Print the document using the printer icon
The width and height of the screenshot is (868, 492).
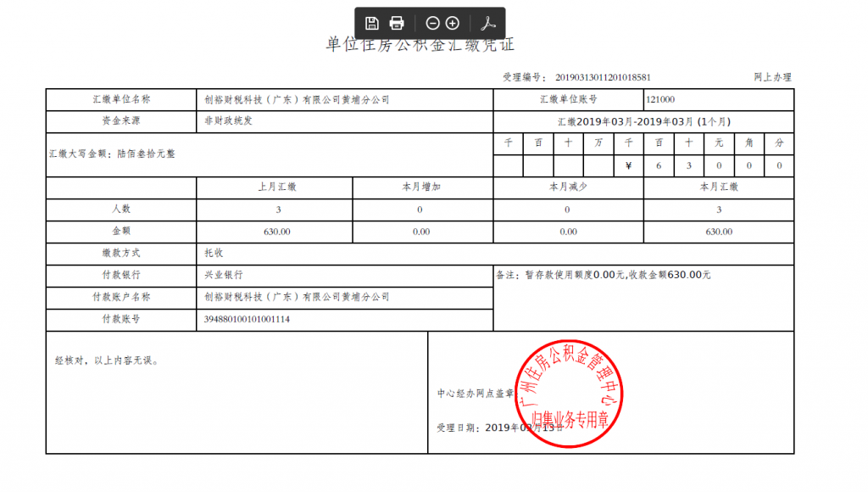(397, 23)
